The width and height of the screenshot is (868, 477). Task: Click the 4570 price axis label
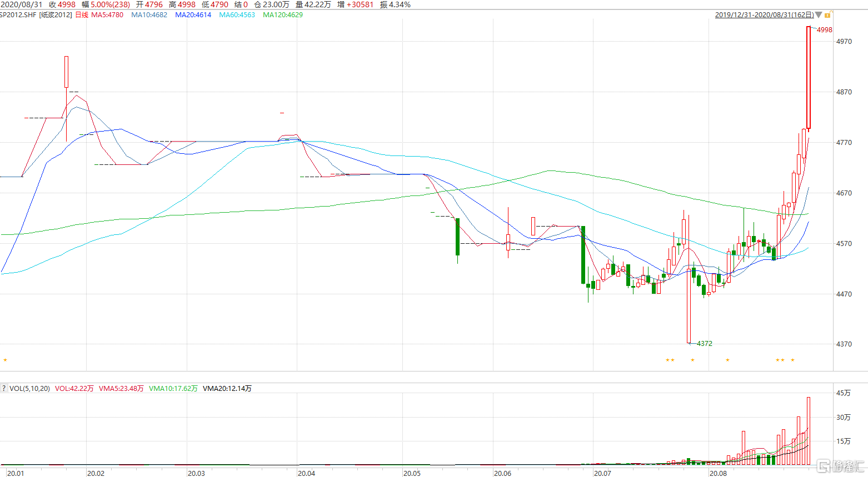(x=844, y=243)
